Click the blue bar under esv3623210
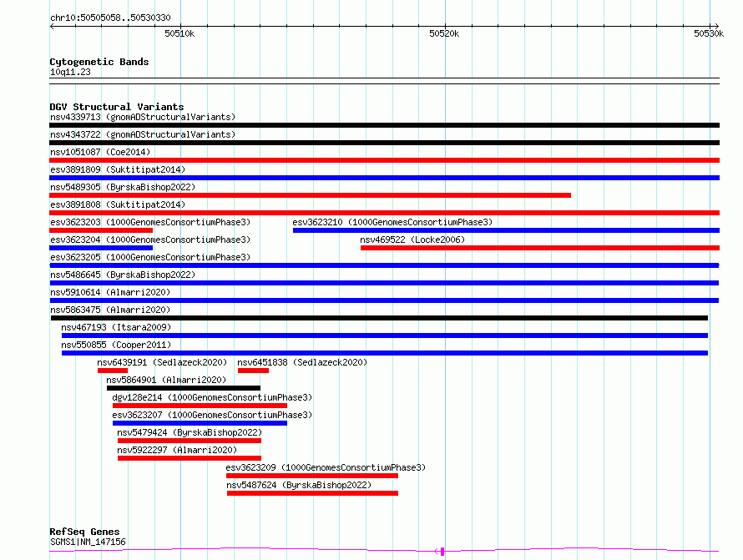Viewport: 743px width, 560px height. [506, 230]
